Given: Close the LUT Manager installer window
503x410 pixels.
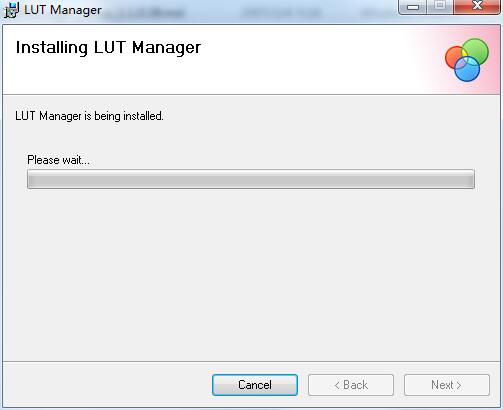Looking at the screenshot, I should point(477,6).
